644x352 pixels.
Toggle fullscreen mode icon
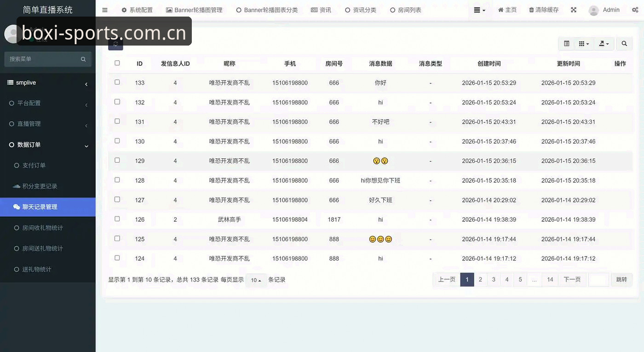[574, 10]
